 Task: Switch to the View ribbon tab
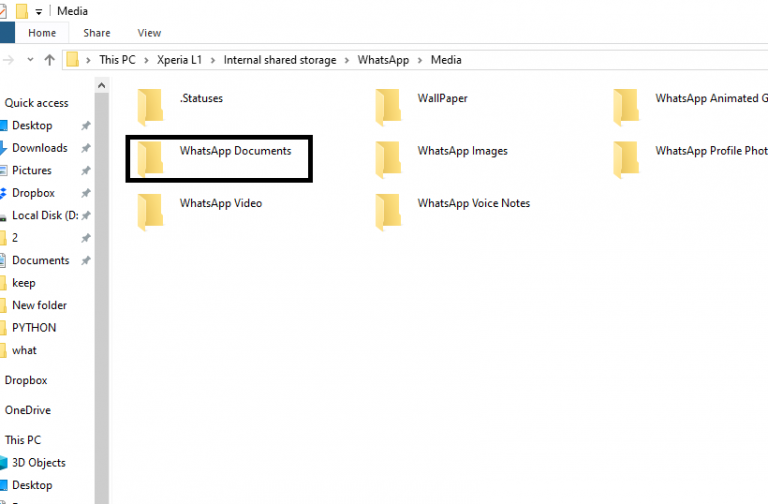[149, 33]
